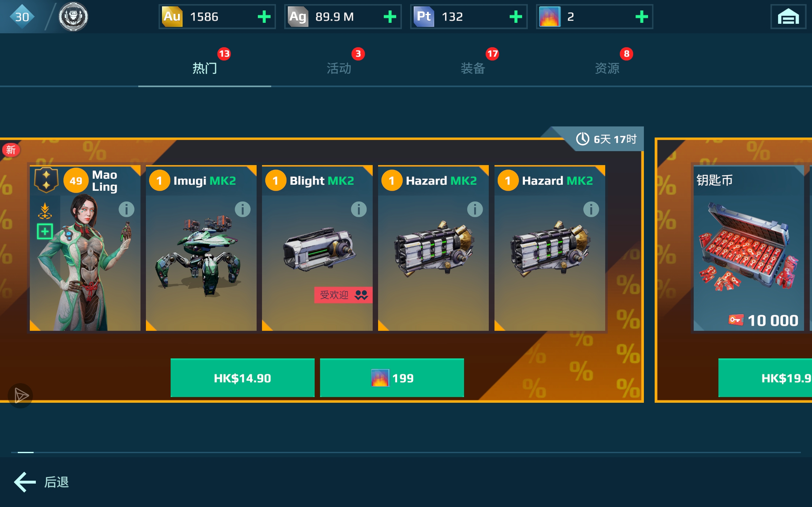Screen dimensions: 812x507
Task: Click the paper plane share icon
Action: point(21,396)
